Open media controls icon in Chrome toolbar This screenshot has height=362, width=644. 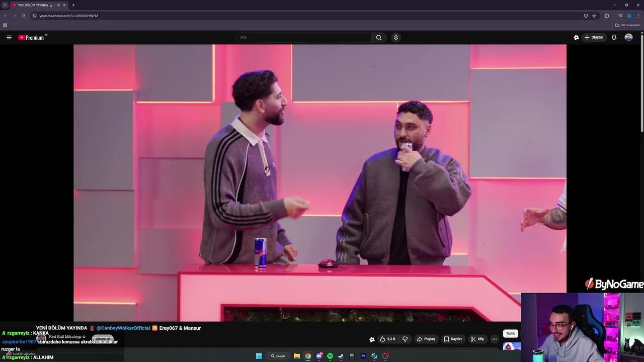coord(620,16)
